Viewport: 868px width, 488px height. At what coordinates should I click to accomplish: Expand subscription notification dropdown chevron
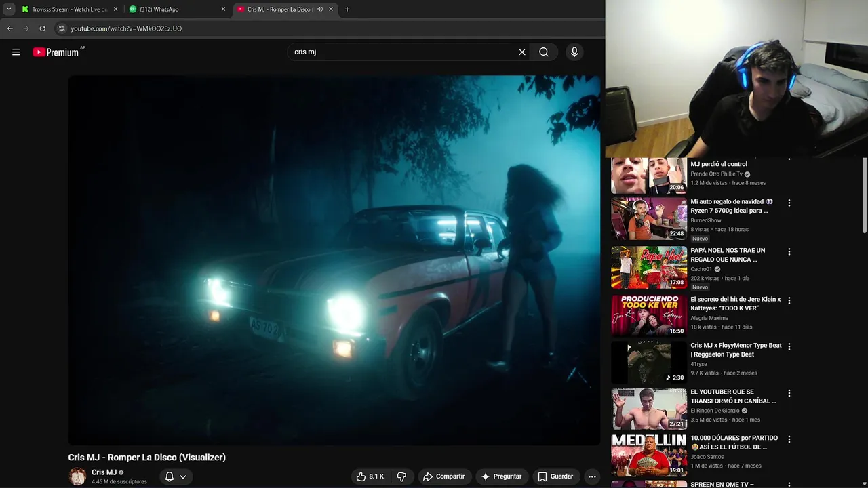coord(183,476)
